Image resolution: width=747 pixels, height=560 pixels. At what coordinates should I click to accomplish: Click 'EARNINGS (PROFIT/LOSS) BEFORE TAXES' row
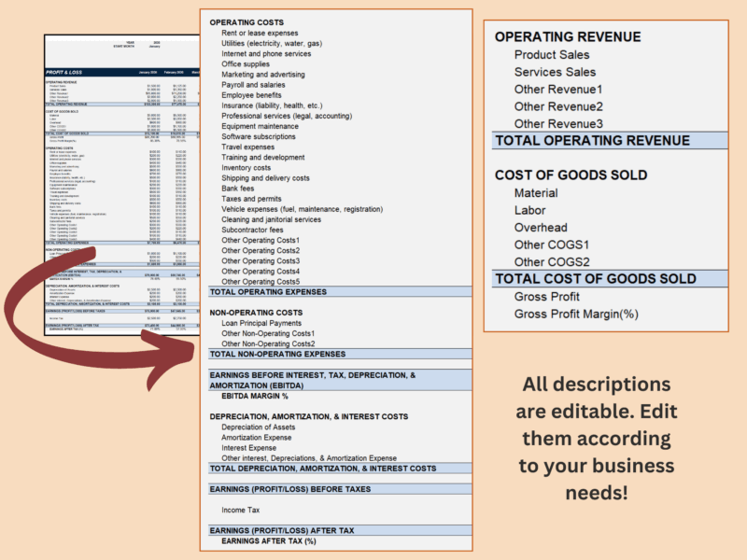(340, 489)
